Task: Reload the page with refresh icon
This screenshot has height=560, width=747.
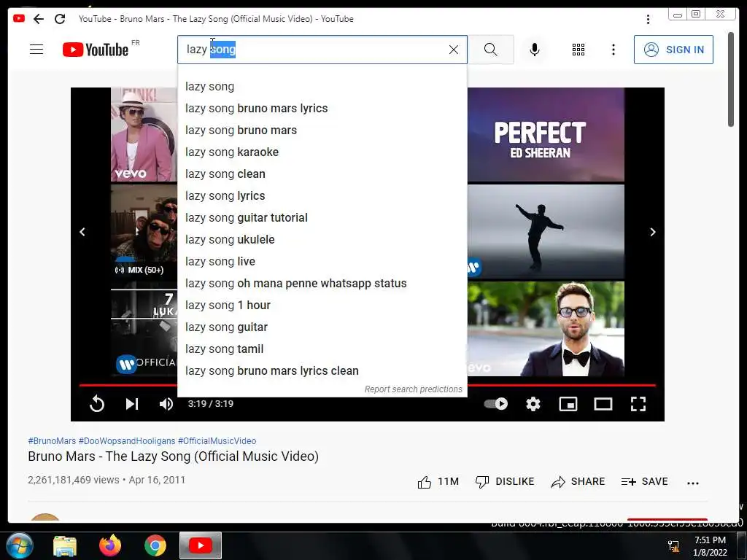Action: 60,18
